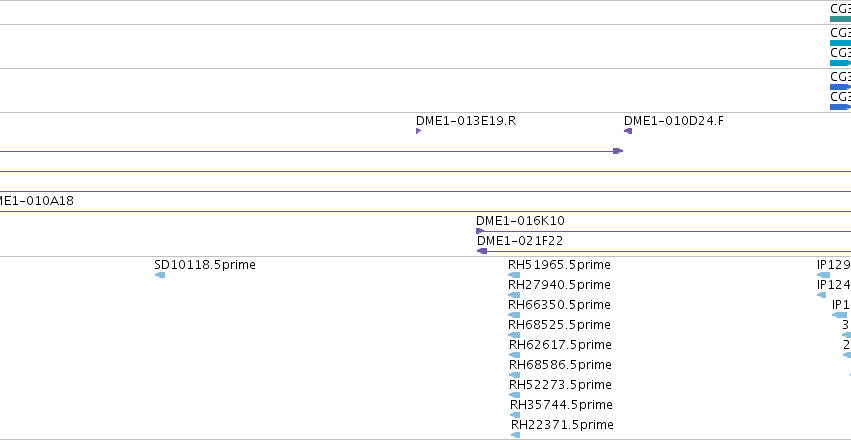Click the RH27940.5prime feature arrow
Image resolution: width=851 pixels, height=440 pixels.
tap(514, 295)
